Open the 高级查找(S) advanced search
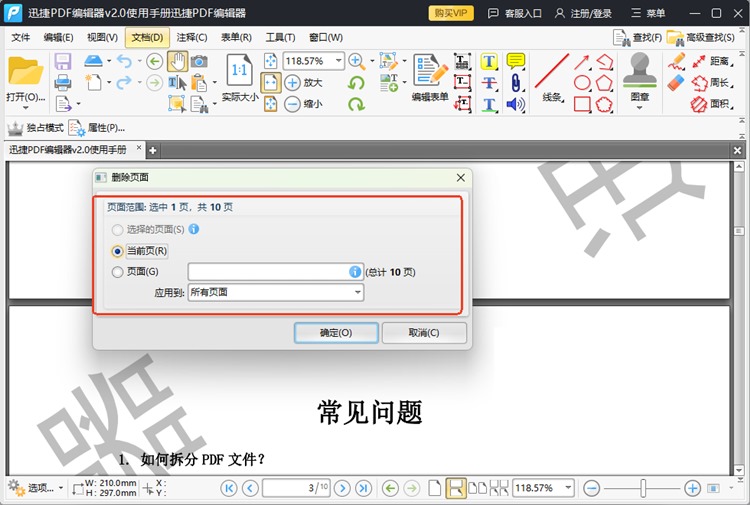This screenshot has height=505, width=750. tap(700, 38)
